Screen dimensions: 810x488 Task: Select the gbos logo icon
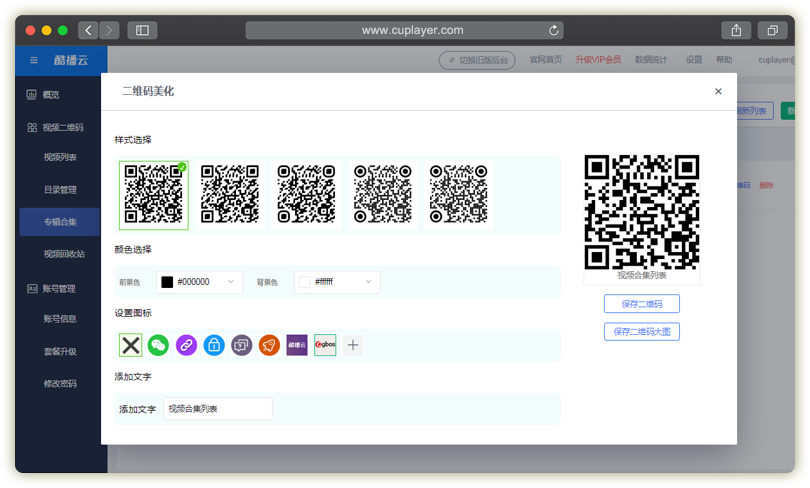point(325,345)
